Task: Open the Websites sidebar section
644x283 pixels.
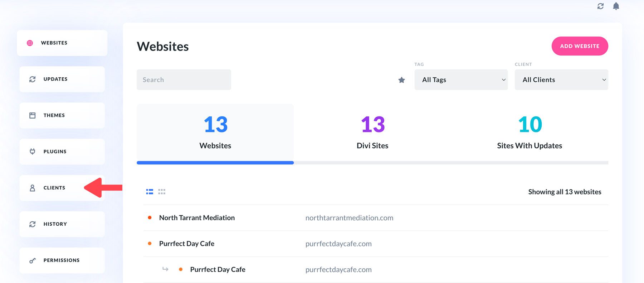Action: [x=62, y=43]
